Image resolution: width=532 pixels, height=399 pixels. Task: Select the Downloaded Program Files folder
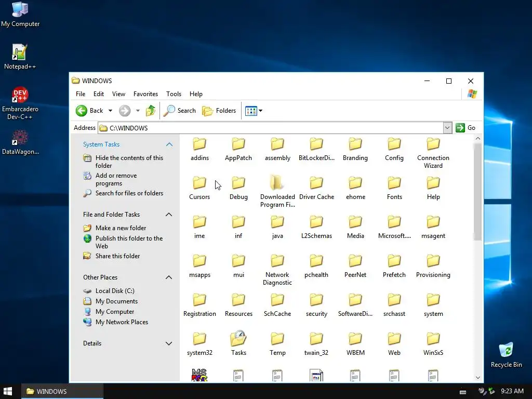tap(277, 192)
